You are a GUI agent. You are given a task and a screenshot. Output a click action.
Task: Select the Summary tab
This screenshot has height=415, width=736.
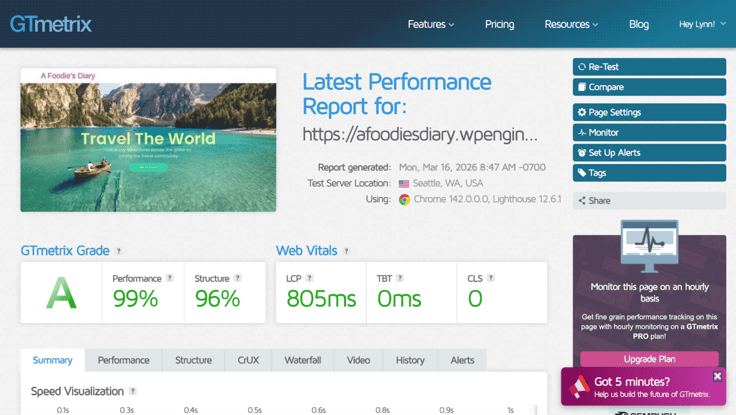(x=53, y=360)
